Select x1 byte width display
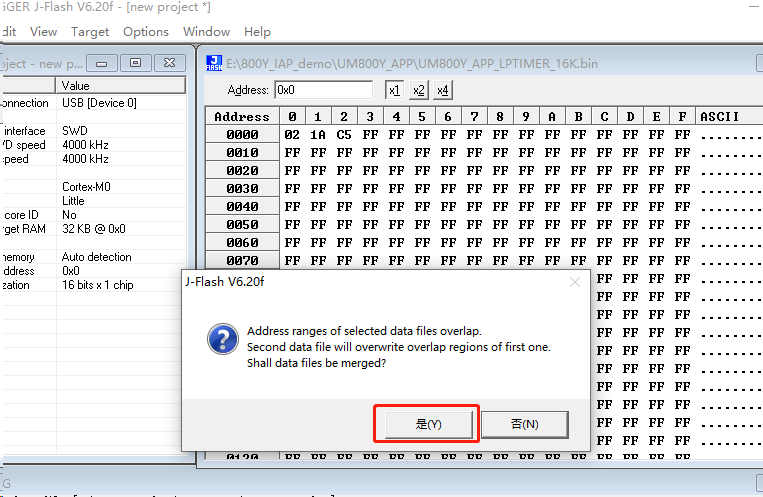 tap(394, 90)
